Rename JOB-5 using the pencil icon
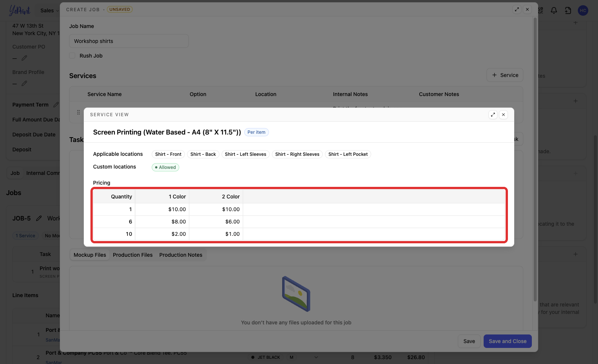 [39, 218]
